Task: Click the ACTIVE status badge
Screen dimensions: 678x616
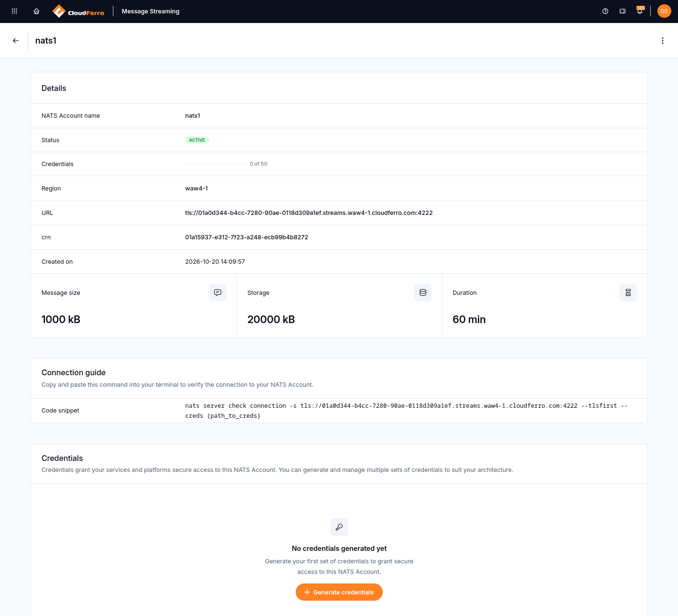Action: click(197, 140)
